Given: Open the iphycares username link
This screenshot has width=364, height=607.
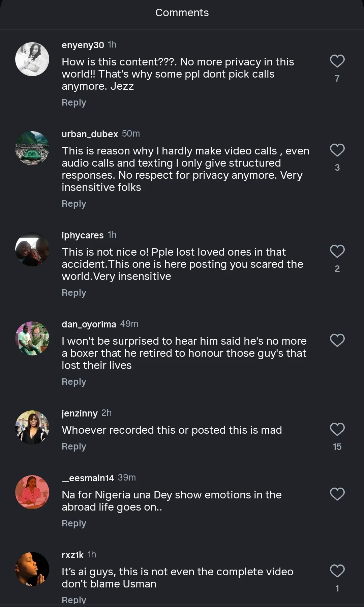Looking at the screenshot, I should (83, 235).
